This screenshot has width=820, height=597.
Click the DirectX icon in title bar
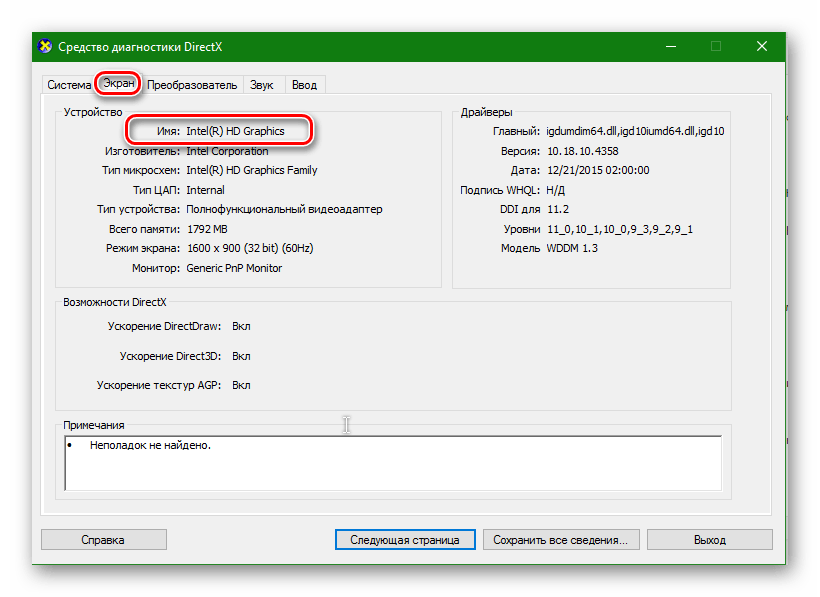[45, 46]
